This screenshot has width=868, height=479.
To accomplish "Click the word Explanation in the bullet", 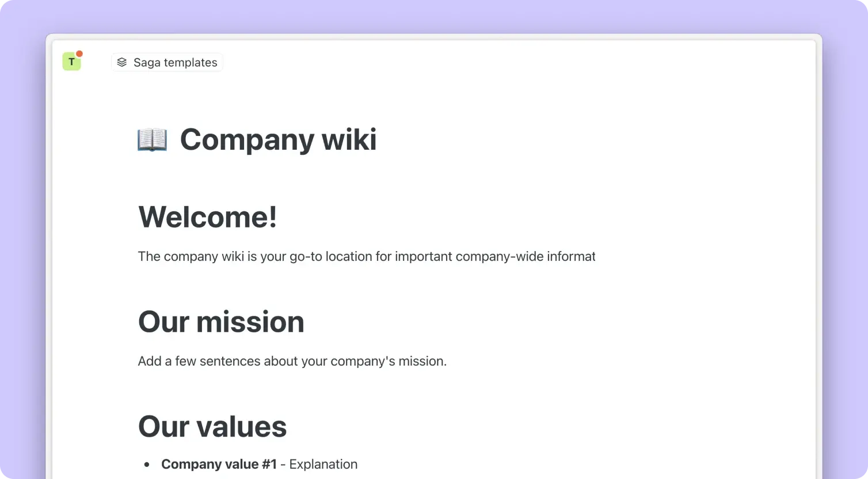I will pyautogui.click(x=323, y=465).
